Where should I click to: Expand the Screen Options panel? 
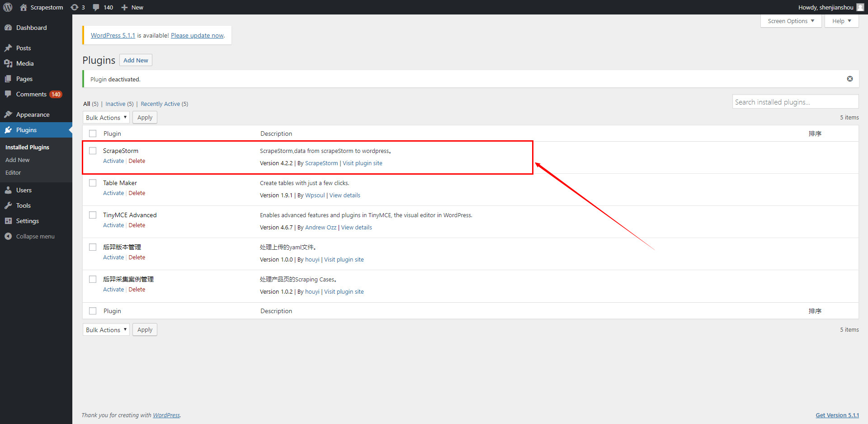pyautogui.click(x=791, y=21)
